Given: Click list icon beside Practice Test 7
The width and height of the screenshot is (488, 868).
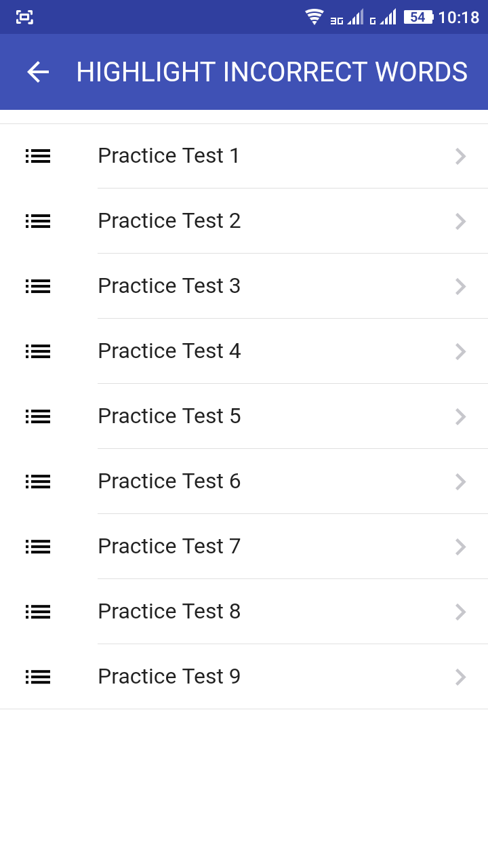Looking at the screenshot, I should [38, 547].
